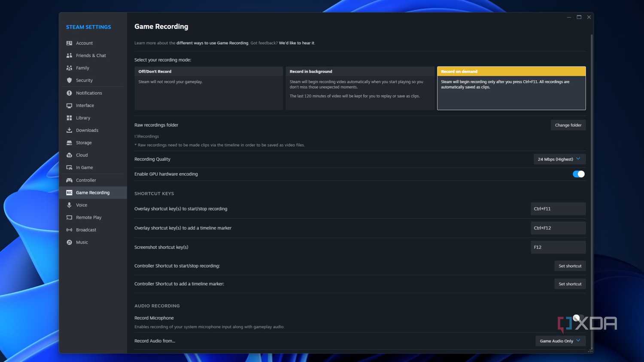The height and width of the screenshot is (362, 644).
Task: Open the Recording Quality dropdown
Action: 559,159
